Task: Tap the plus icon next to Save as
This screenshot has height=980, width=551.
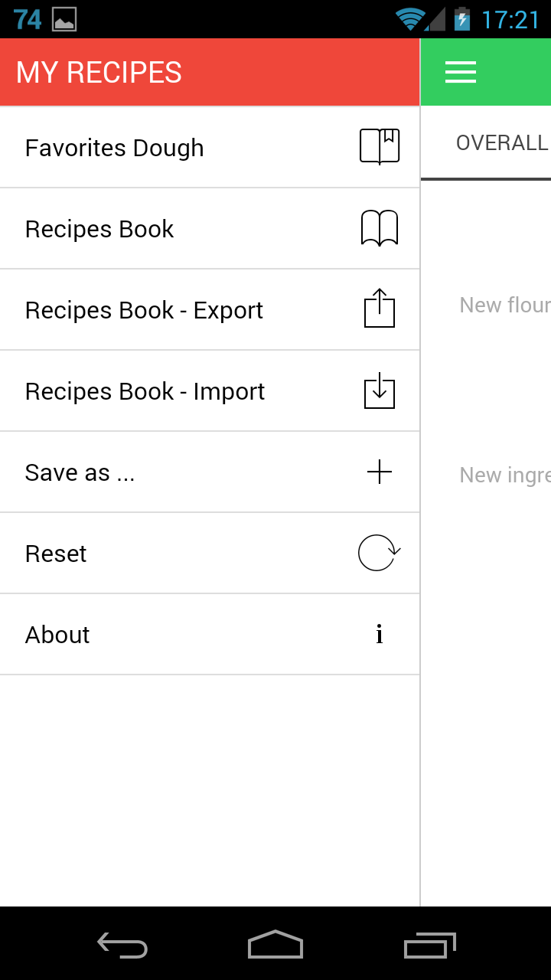Action: tap(380, 472)
